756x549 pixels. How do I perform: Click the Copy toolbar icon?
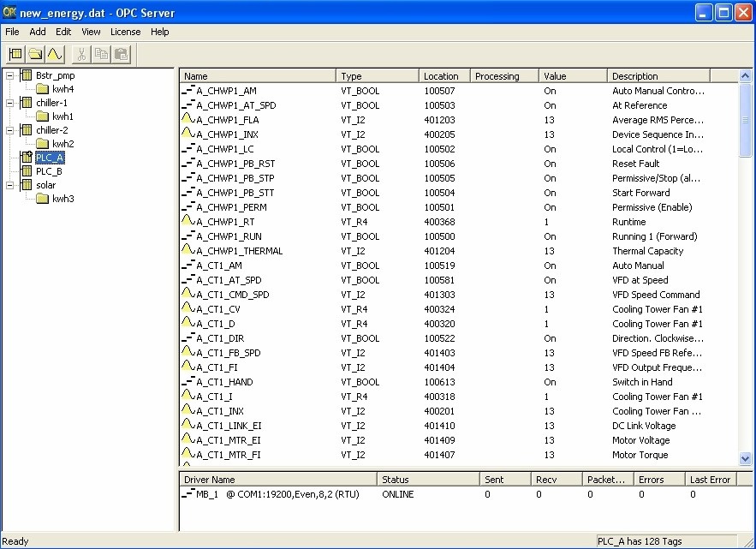coord(101,54)
